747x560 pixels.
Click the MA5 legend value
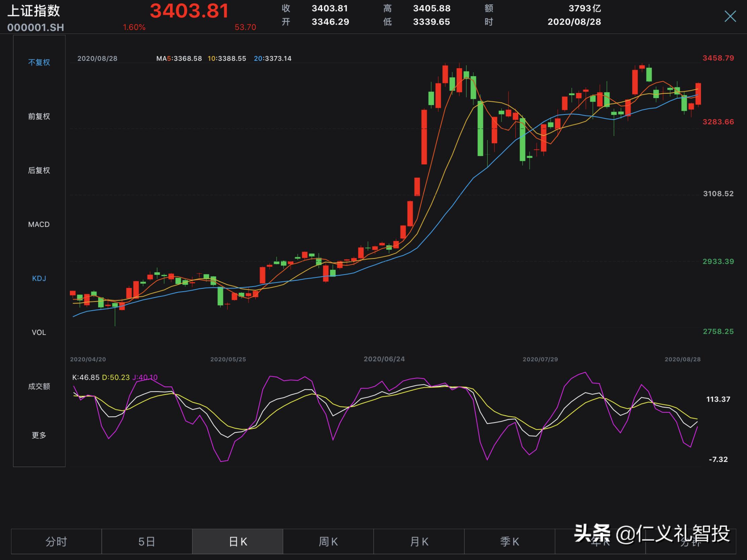(x=178, y=58)
